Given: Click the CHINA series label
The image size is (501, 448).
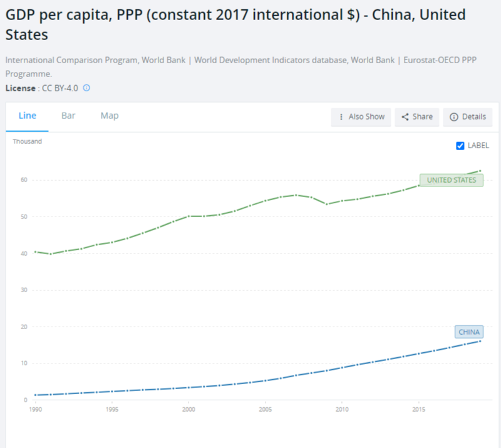Looking at the screenshot, I should [469, 332].
